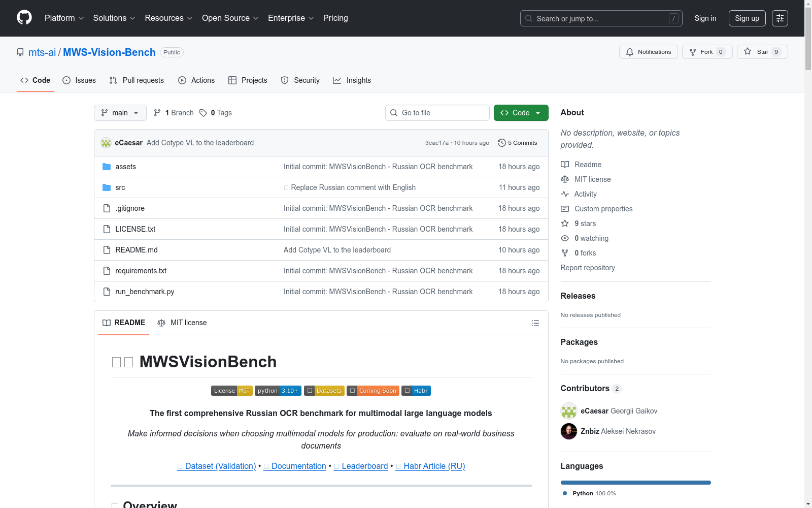Click the star icon beside 9 stars

point(565,224)
